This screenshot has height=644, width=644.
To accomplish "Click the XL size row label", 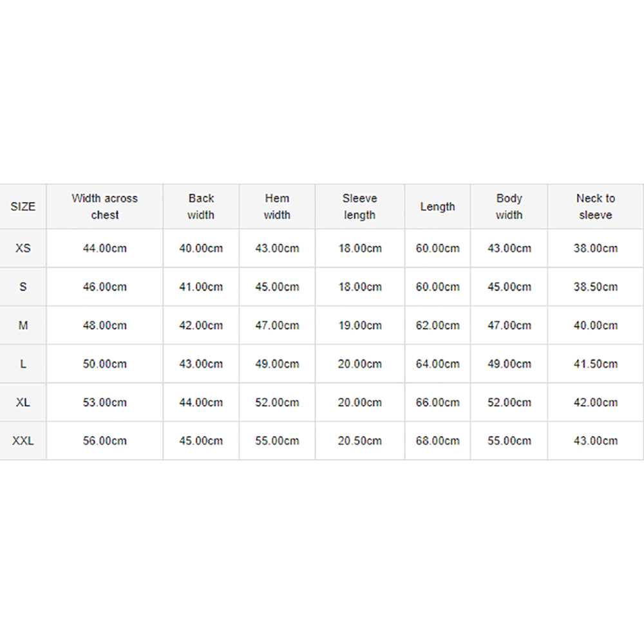I will (x=23, y=402).
